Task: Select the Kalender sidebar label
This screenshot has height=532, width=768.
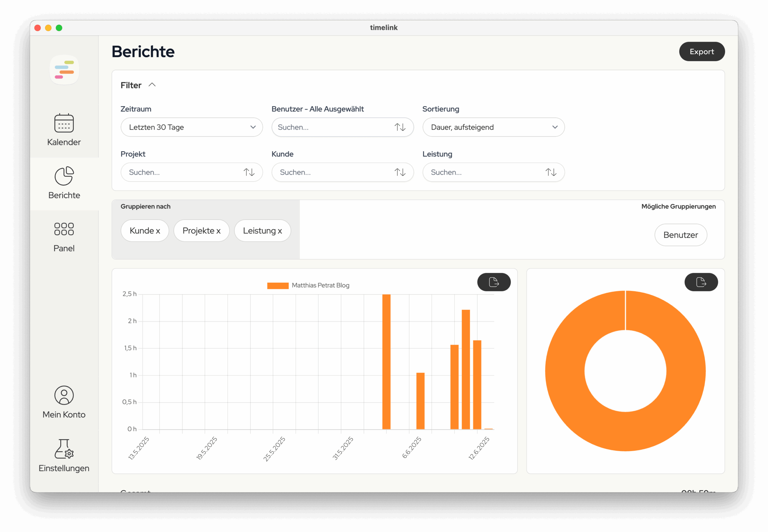Action: 64,142
